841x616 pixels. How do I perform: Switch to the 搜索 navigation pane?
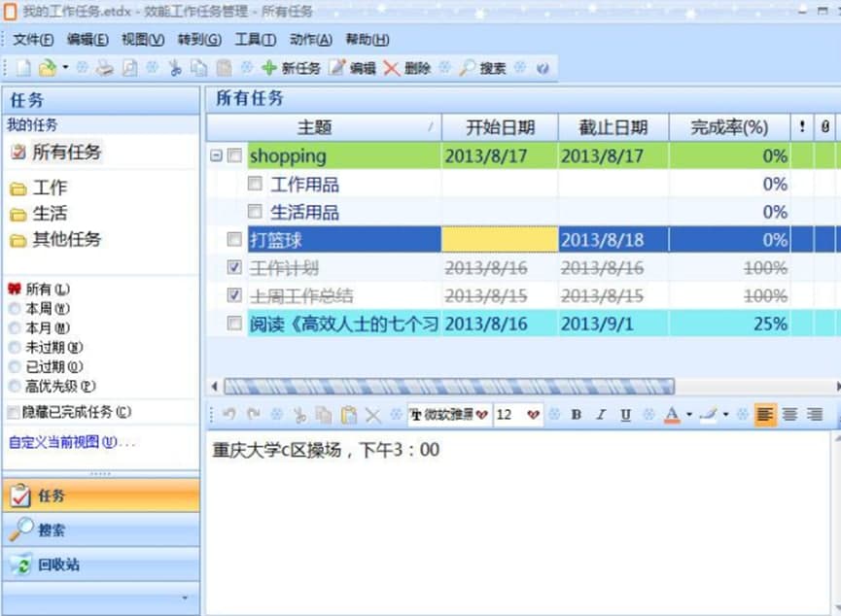coord(101,530)
